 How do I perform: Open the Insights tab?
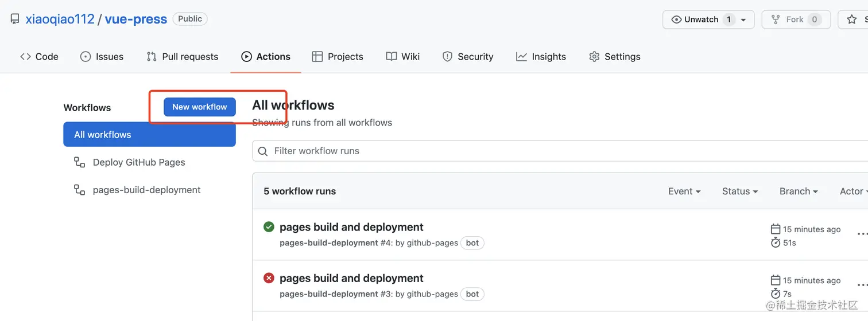point(541,57)
